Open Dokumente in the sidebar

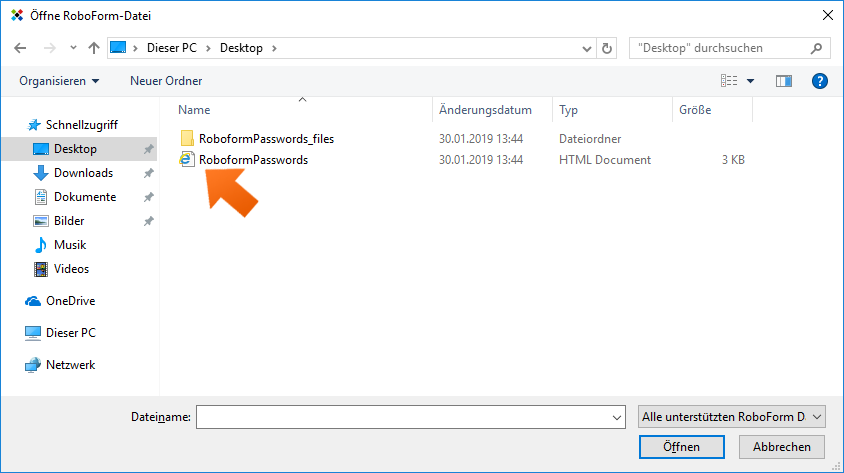[x=85, y=197]
